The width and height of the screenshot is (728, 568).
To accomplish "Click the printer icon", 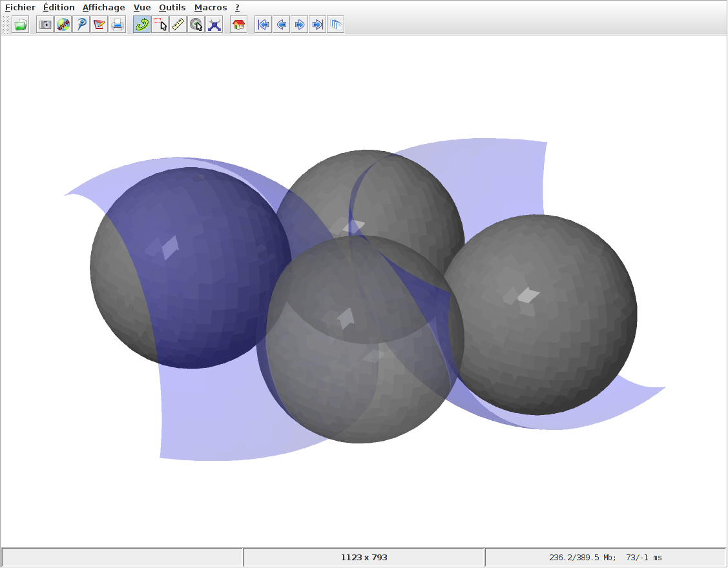I will pos(117,25).
